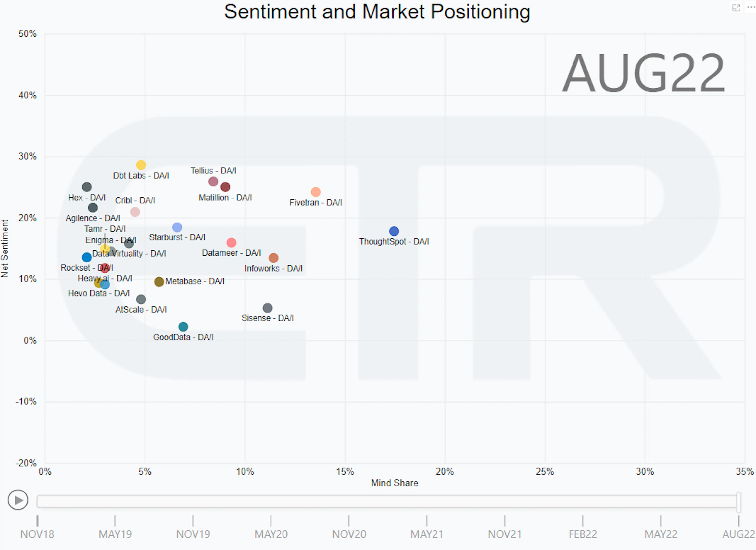Screen dimensions: 756x550
Task: Jump to NOV18 on timeline
Action: pyautogui.click(x=37, y=534)
